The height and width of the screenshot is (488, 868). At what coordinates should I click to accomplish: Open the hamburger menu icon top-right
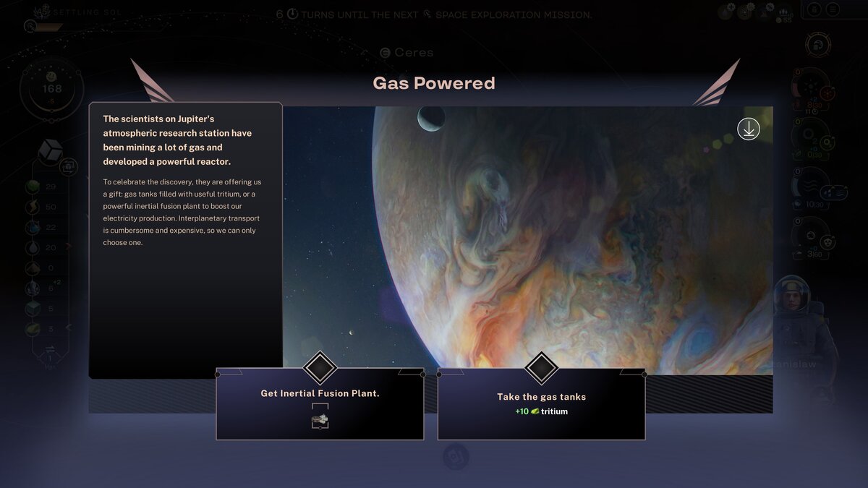tap(834, 9)
